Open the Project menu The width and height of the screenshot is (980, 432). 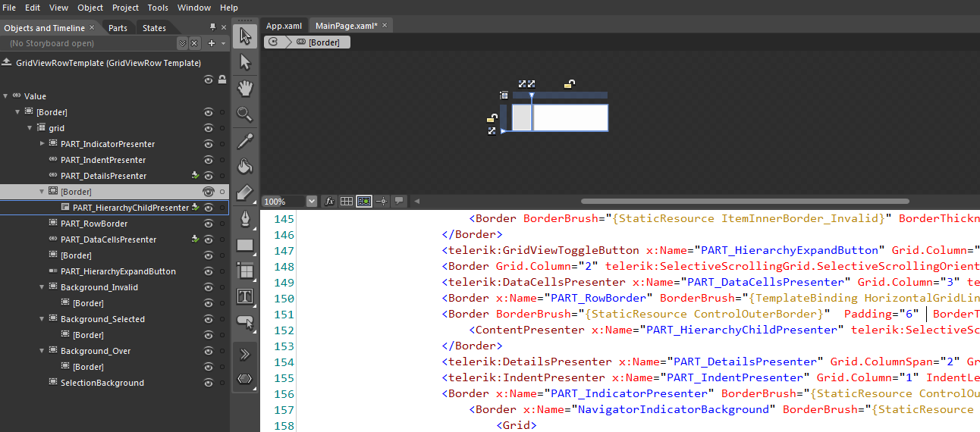[125, 8]
